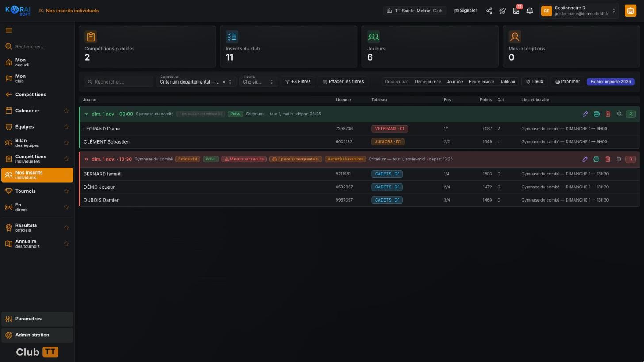Screen dimensions: 644x362
Task: Open the +3 Filtres button
Action: (298, 82)
